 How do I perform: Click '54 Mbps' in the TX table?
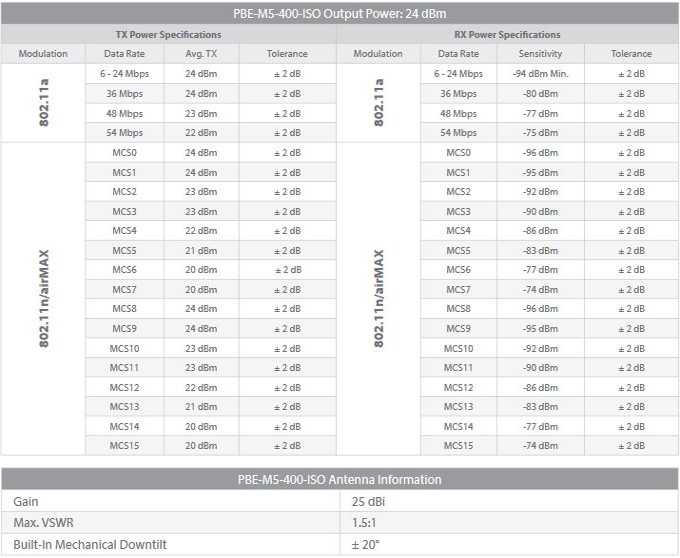click(124, 133)
